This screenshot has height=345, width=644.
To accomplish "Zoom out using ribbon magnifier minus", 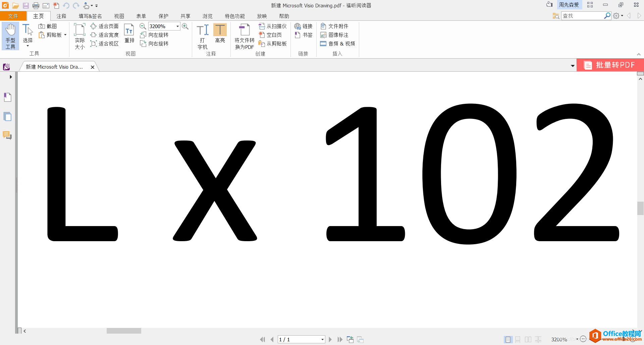I will [143, 26].
